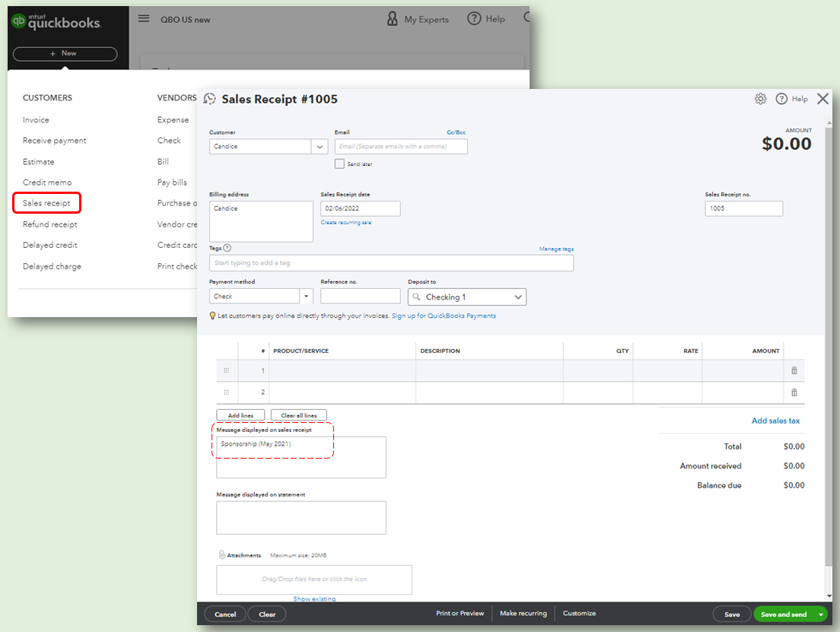Open Expense from the Vendors column
Viewport: 840px width, 632px height.
[173, 119]
